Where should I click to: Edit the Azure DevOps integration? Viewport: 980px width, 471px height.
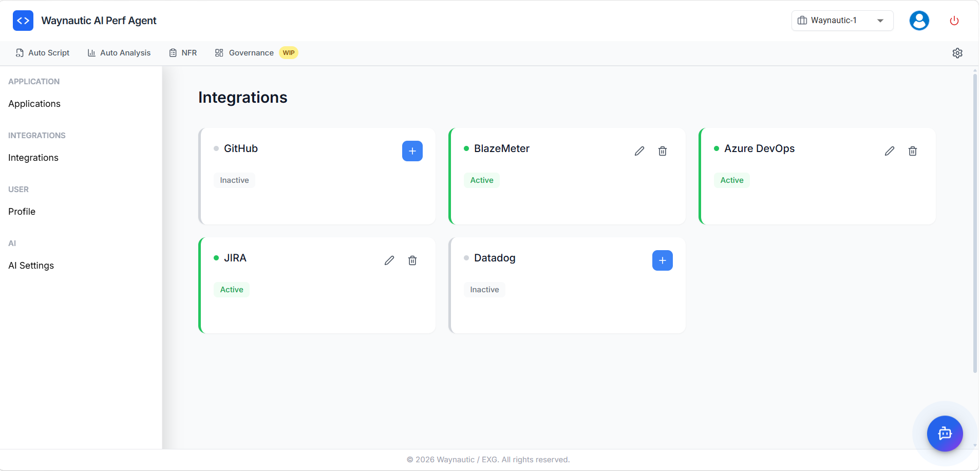[x=890, y=150]
